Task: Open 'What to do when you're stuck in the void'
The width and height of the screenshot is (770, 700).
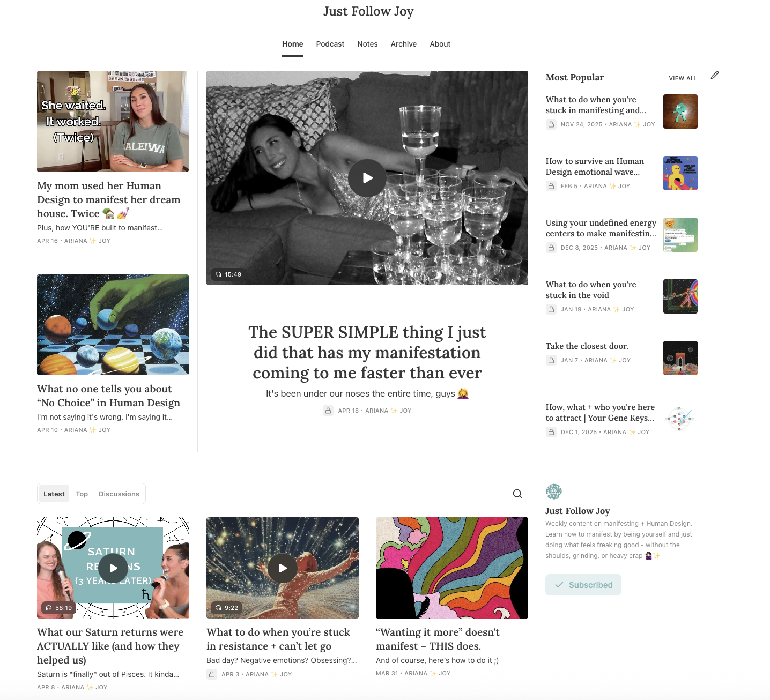Action: [x=591, y=290]
